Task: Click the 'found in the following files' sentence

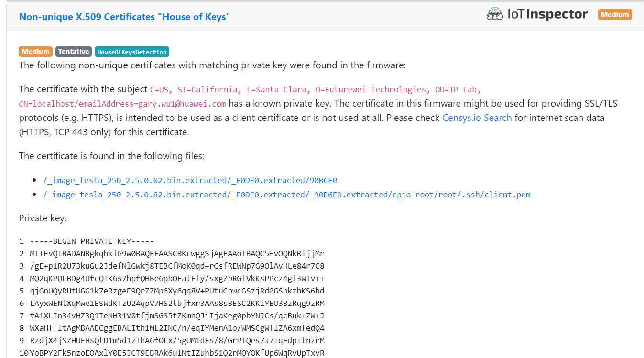Action: click(x=112, y=156)
